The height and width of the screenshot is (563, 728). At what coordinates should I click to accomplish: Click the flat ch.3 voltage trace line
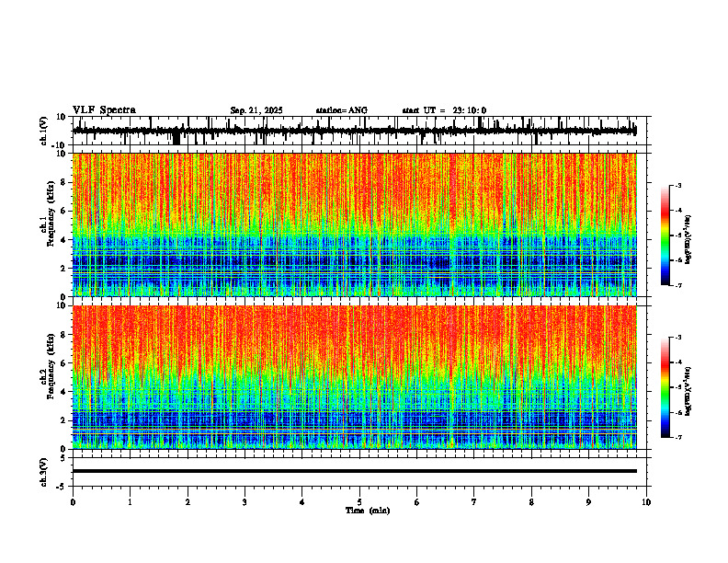point(354,471)
